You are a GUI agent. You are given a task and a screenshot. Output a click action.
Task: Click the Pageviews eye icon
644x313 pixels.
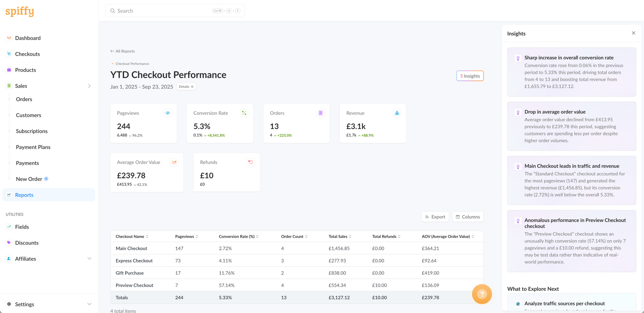(x=167, y=113)
